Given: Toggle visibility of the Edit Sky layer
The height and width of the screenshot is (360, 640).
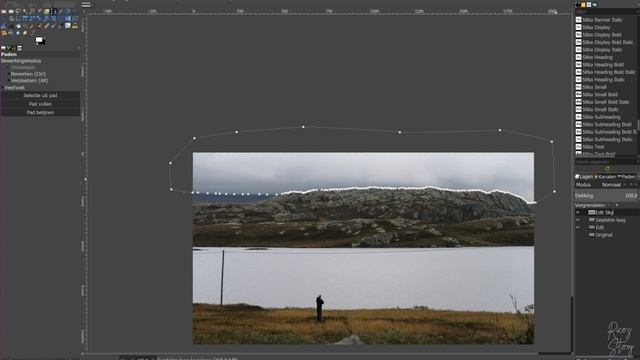Looking at the screenshot, I should coord(578,212).
